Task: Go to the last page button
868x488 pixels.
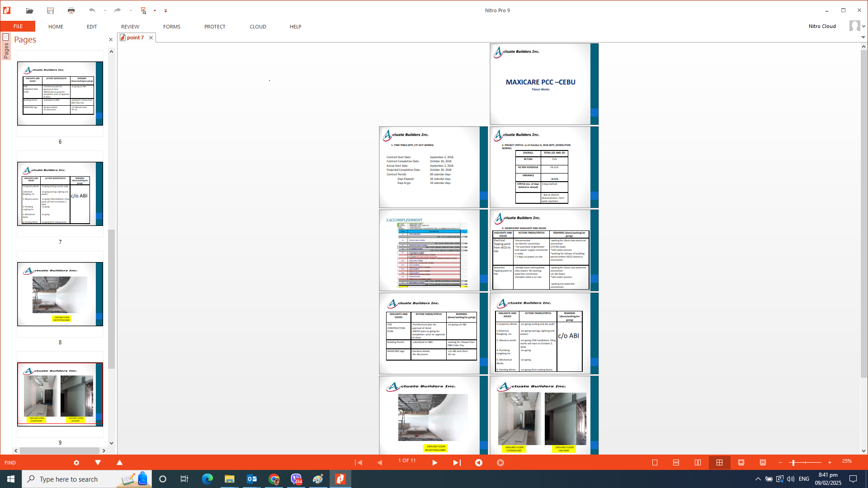Action: pos(457,463)
